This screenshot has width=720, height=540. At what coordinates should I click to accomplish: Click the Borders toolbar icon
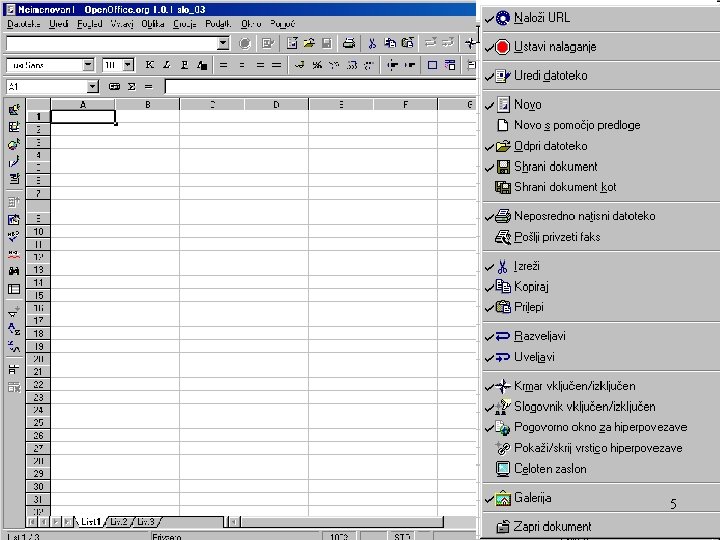(x=432, y=65)
